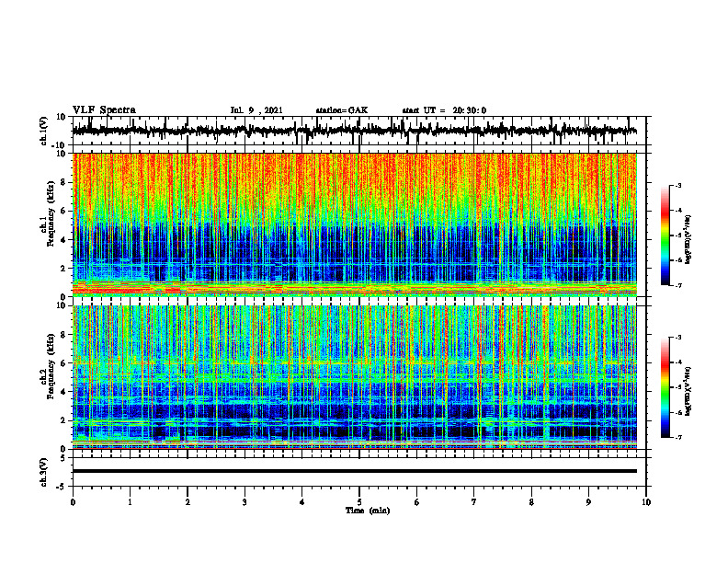
Task: Click the ch.1 spectrogram color bar
Action: (665, 236)
